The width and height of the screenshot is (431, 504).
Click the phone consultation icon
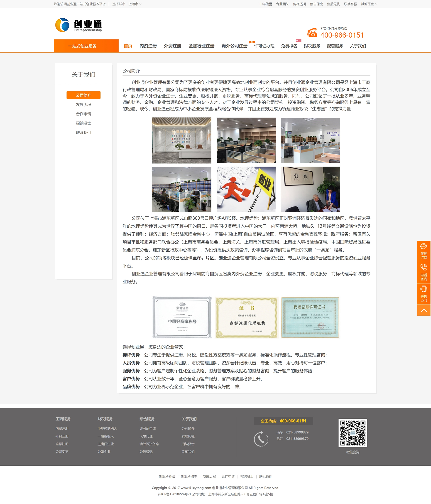click(424, 268)
